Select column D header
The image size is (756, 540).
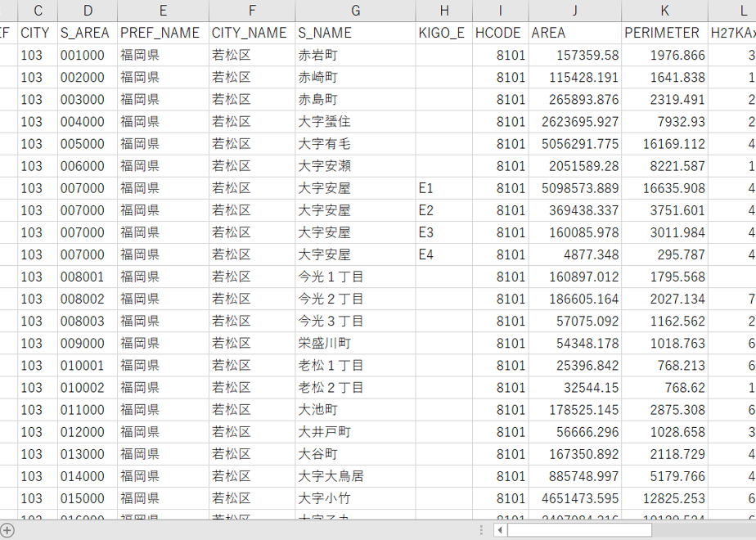(88, 11)
